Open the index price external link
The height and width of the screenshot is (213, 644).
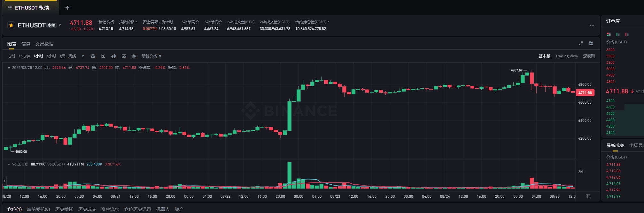click(x=136, y=22)
